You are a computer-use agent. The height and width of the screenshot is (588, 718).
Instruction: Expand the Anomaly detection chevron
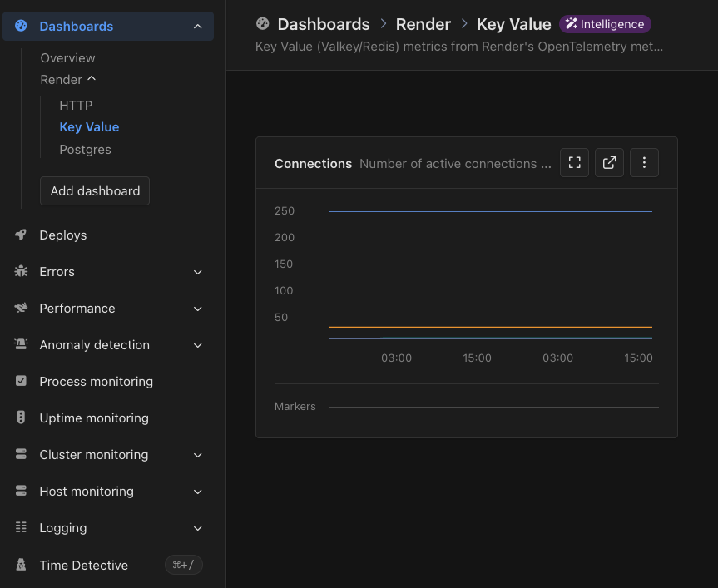click(197, 345)
